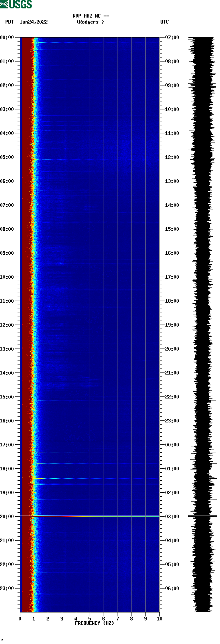Click the 23:00 PDT time label
This screenshot has height=644, width=220.
click(7, 589)
